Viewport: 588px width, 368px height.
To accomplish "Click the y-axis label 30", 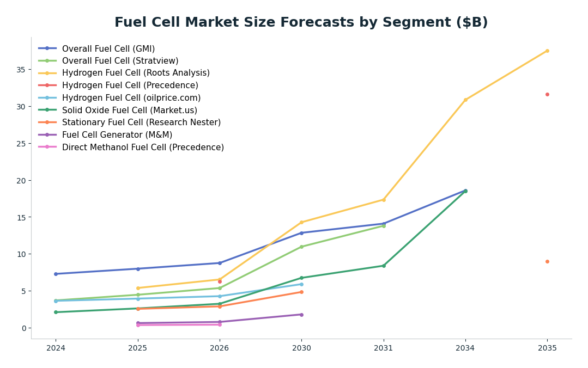I will (x=22, y=107).
